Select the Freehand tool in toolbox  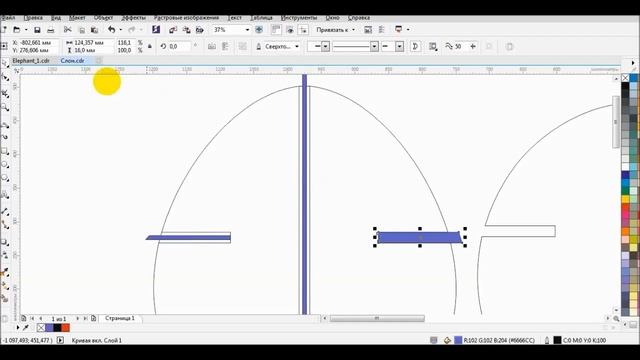coord(5,125)
